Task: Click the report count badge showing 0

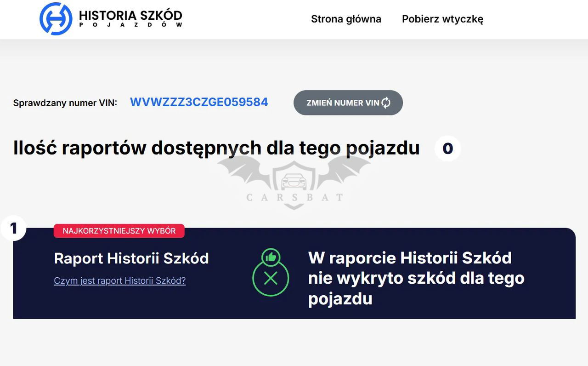Action: coord(447,149)
